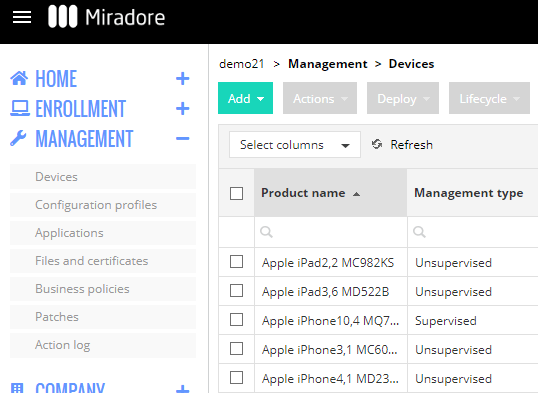
Task: Open Applications menu item
Action: [x=103, y=233]
